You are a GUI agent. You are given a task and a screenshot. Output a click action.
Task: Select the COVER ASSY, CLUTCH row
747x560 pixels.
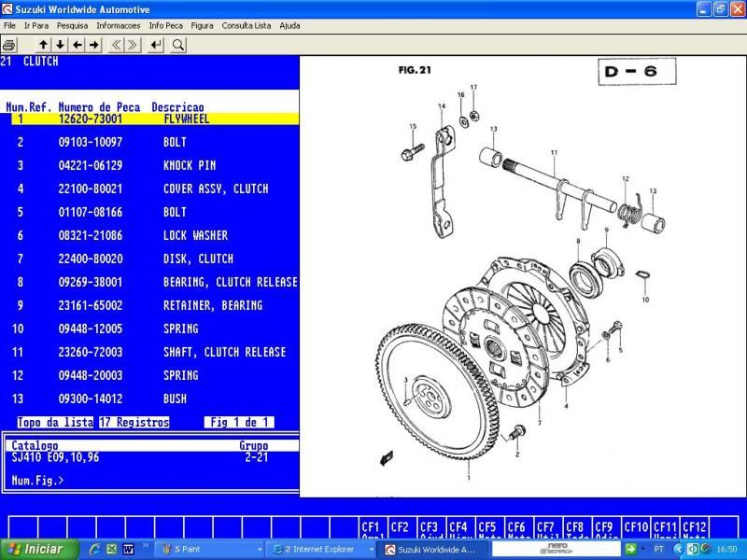pyautogui.click(x=155, y=189)
